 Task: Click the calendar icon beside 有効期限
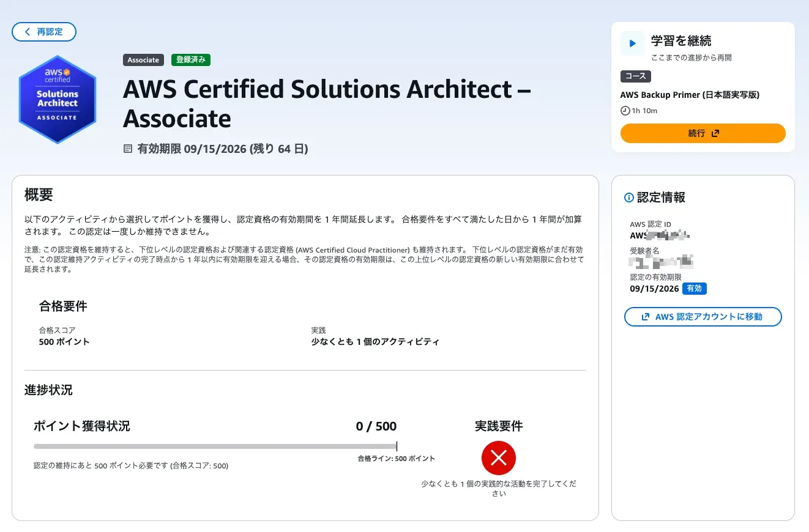[x=128, y=149]
